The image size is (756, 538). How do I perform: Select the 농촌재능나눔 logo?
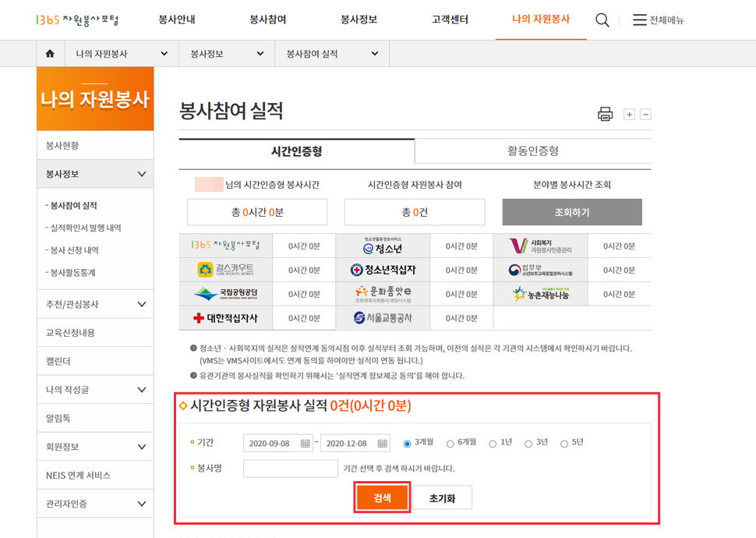coord(540,294)
